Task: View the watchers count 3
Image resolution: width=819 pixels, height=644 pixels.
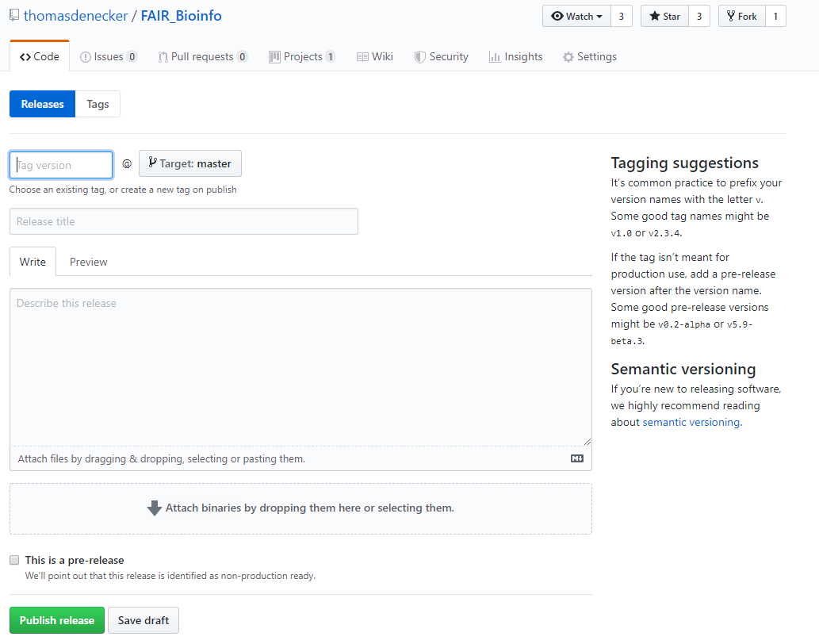Action: [x=621, y=16]
